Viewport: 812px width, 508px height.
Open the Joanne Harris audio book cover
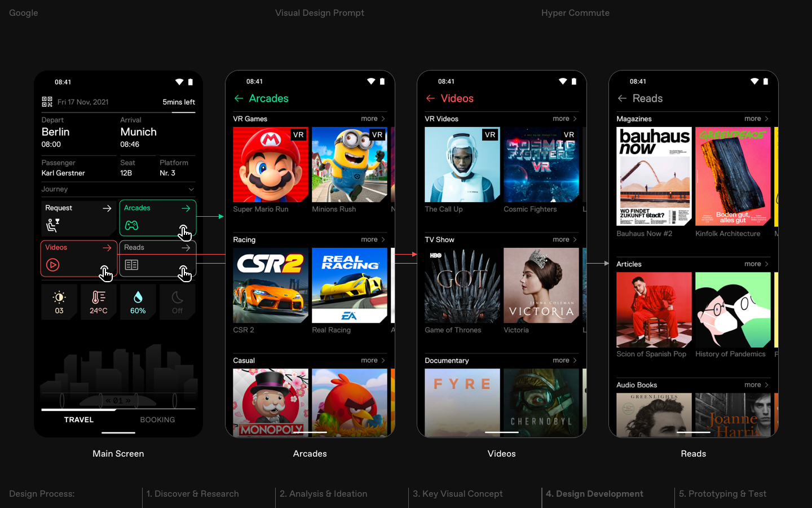(x=733, y=415)
